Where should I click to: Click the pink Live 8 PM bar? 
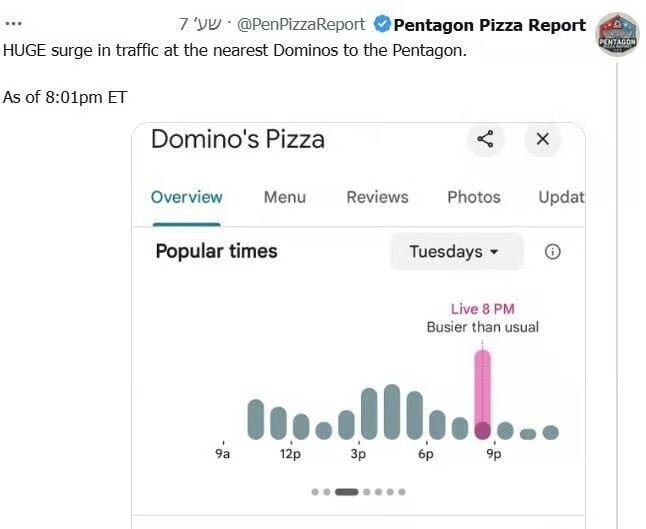pos(482,395)
